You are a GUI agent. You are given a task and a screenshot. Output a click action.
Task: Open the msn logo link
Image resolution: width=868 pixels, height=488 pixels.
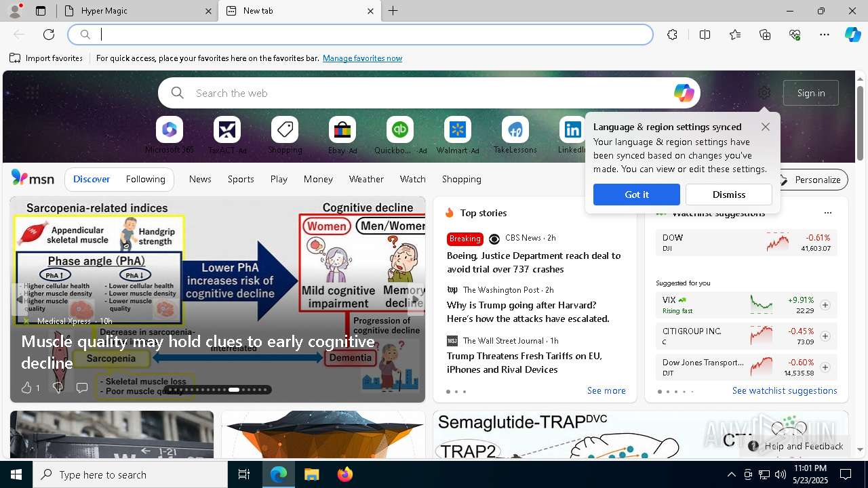(33, 178)
